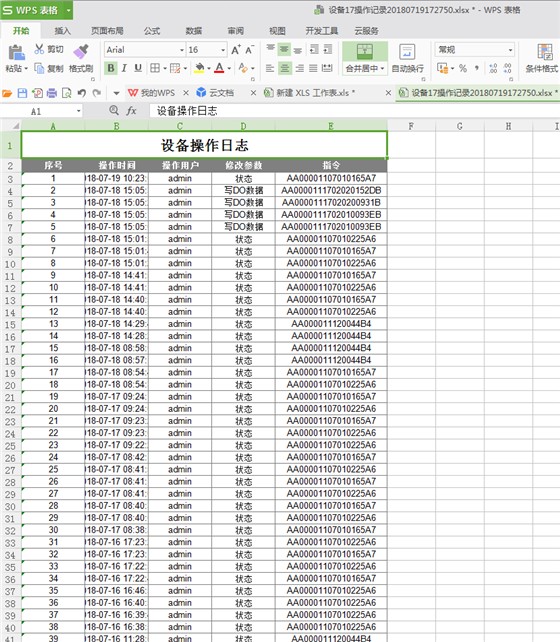Click the Merge and Center icon
This screenshot has width=560, height=642.
pos(364,51)
